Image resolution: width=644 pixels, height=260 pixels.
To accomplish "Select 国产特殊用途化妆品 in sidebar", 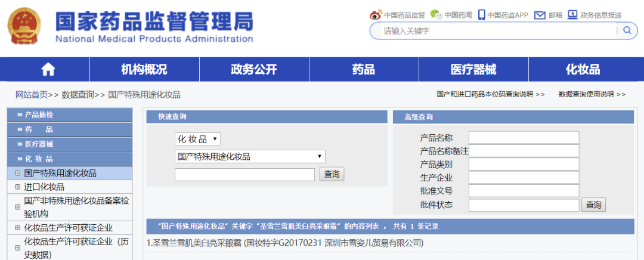I will point(60,174).
